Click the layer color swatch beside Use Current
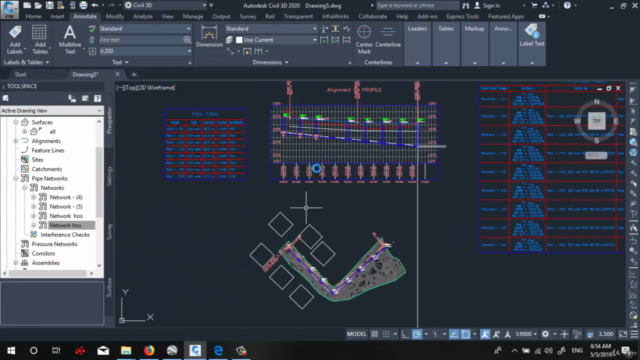Image resolution: width=640 pixels, height=360 pixels. [x=239, y=40]
